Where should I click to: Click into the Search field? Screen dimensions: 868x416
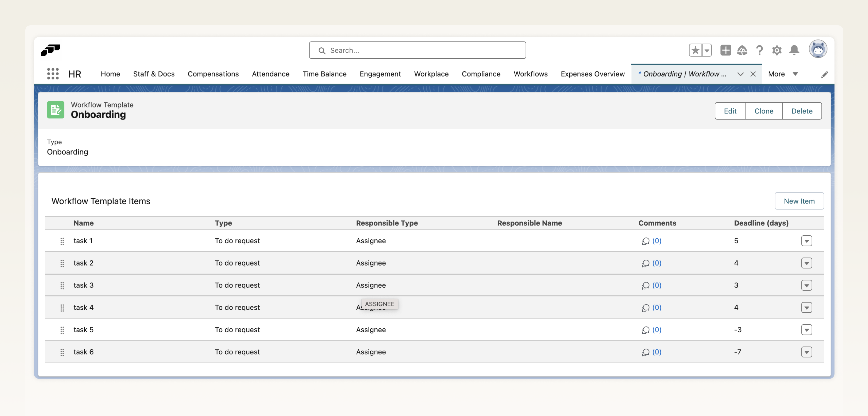[417, 50]
